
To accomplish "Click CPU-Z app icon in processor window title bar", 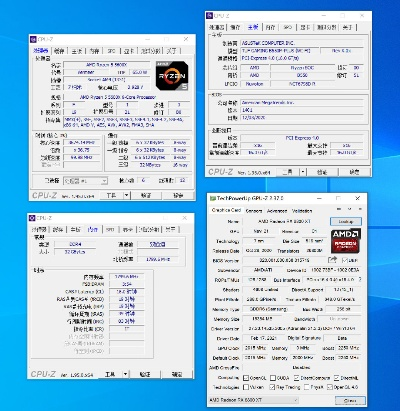I will pyautogui.click(x=33, y=39).
